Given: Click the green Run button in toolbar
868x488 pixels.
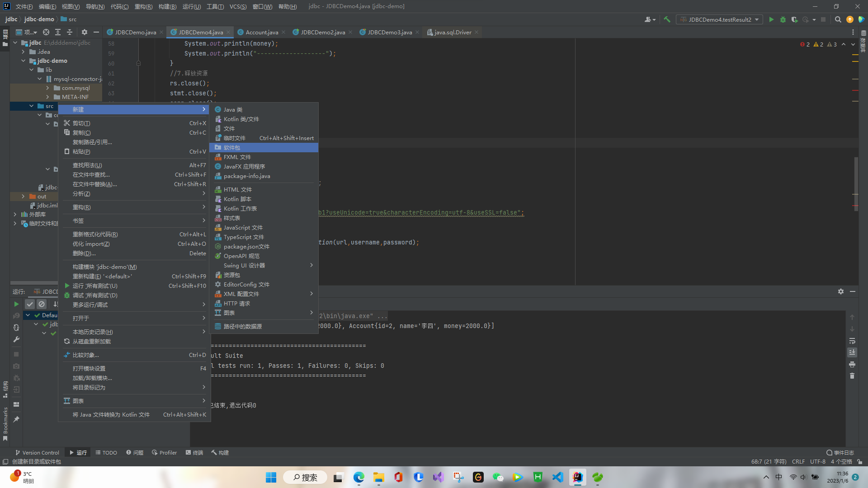Looking at the screenshot, I should (x=771, y=19).
